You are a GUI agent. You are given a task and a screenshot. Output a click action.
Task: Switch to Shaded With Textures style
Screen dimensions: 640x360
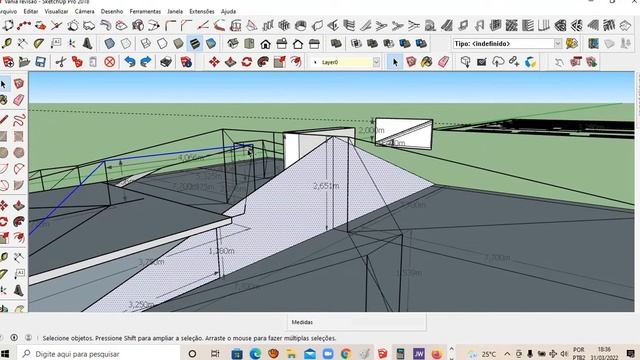195,43
